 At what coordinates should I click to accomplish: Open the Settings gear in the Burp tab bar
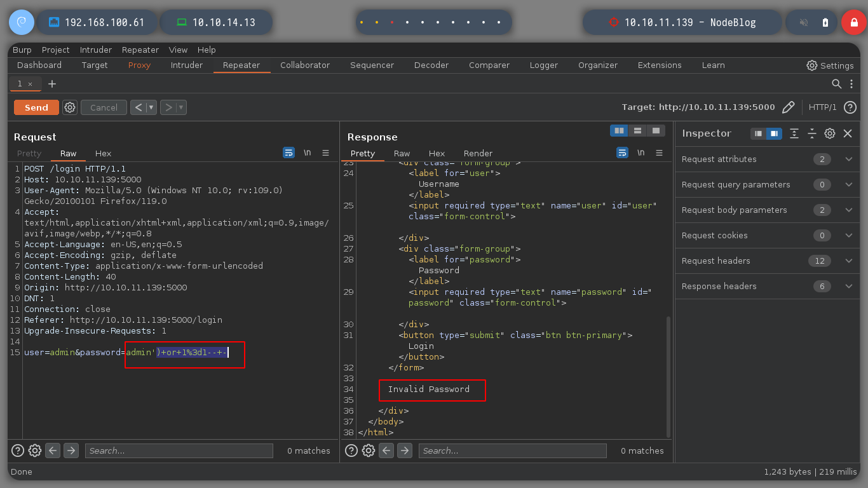830,65
